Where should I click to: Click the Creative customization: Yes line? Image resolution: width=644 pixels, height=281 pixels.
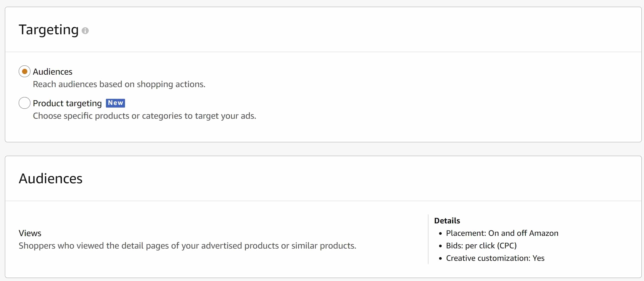pyautogui.click(x=495, y=258)
